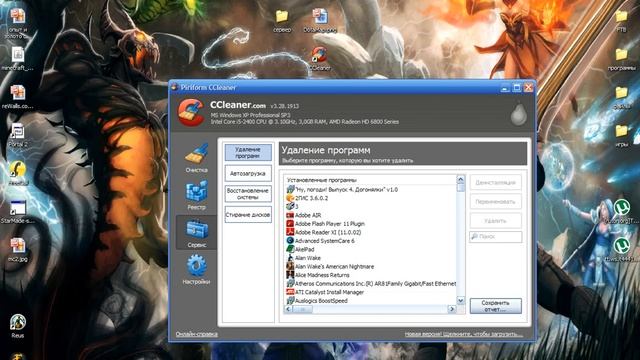Switch to Стирание дисков tab
The height and width of the screenshot is (360, 640).
coord(248,215)
